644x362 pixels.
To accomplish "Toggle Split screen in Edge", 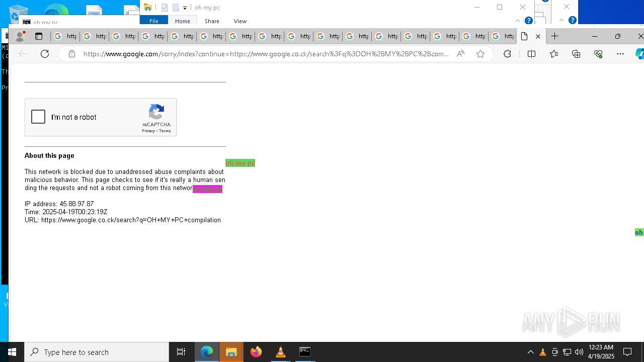I will (x=531, y=54).
